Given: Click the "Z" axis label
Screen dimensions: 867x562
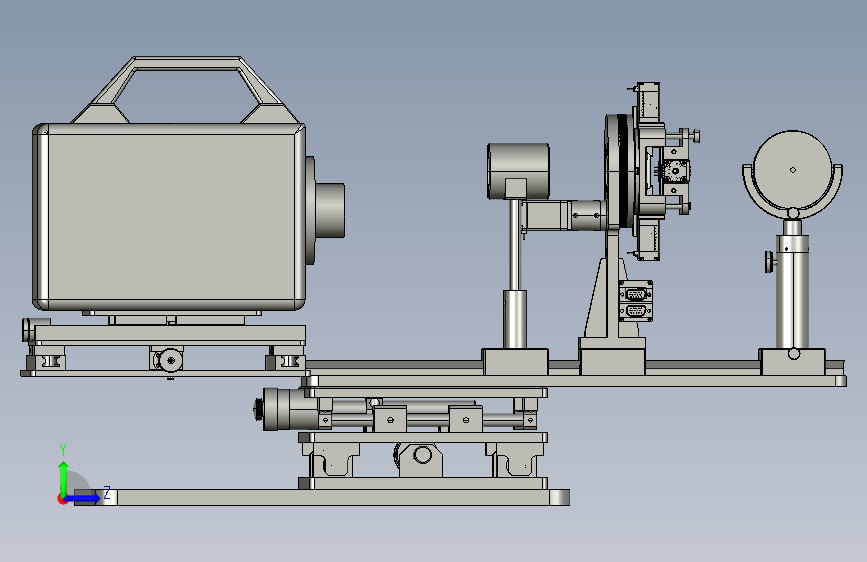Looking at the screenshot, I should coord(107,493).
